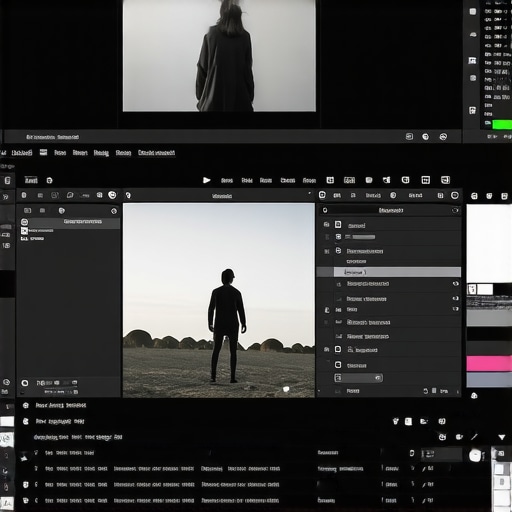This screenshot has height=512, width=512.
Task: Click the rounded input field near the right panel's bottom
Action: click(x=358, y=378)
